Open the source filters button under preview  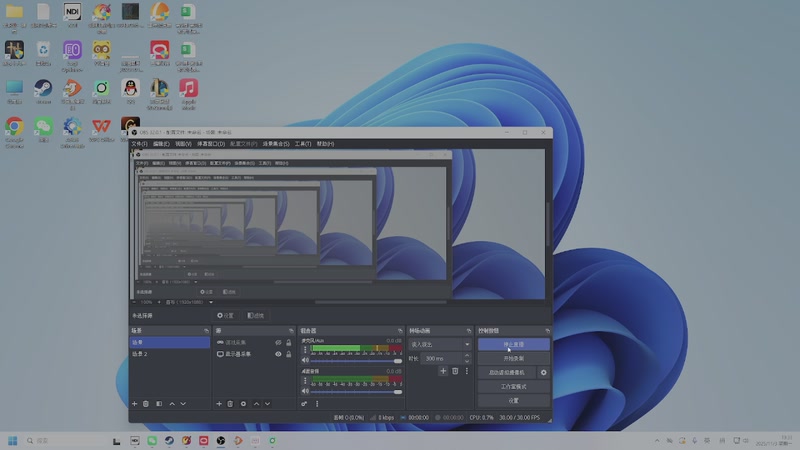click(256, 316)
